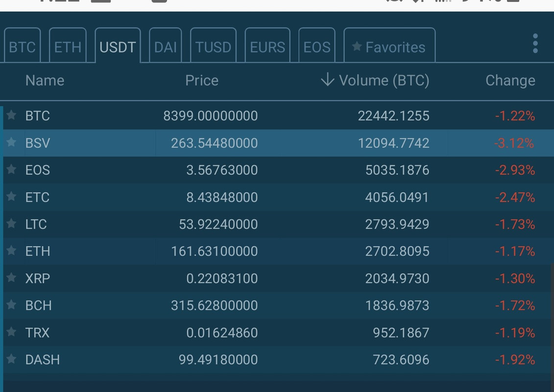
Task: Select the BSV pair name
Action: coord(37,143)
